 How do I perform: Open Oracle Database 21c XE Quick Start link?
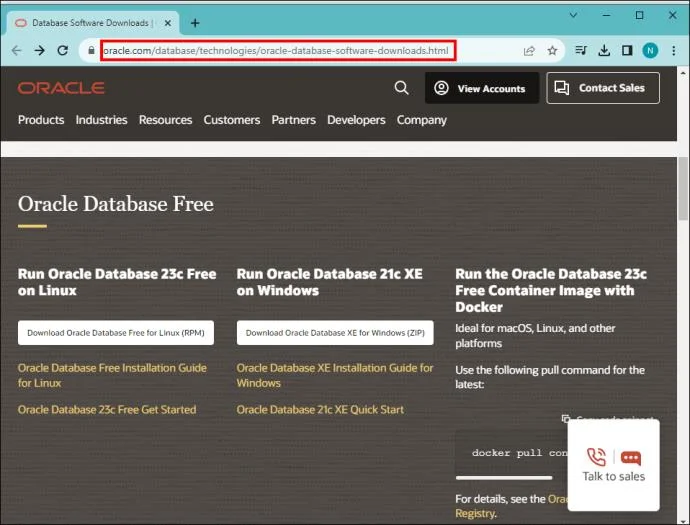(x=320, y=410)
